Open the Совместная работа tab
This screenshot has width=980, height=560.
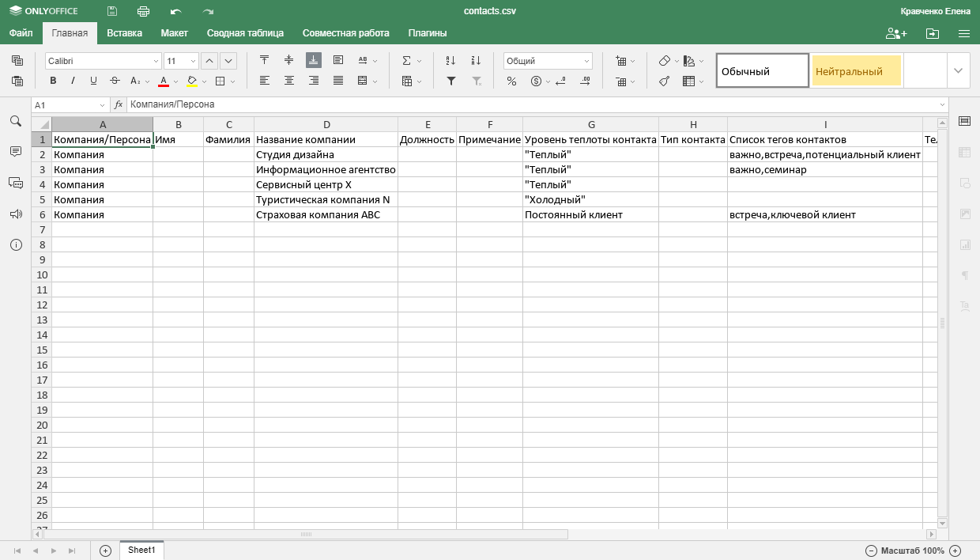[x=346, y=33]
